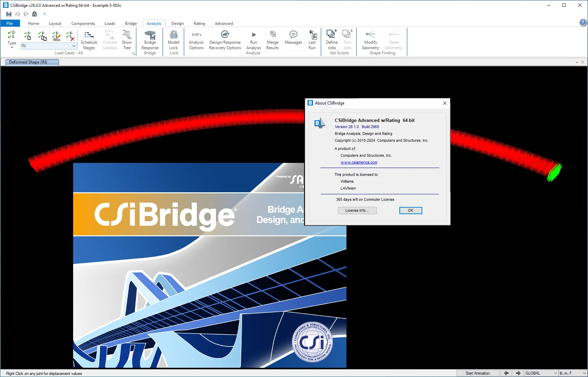
Task: Click the left arrow step button
Action: point(506,373)
